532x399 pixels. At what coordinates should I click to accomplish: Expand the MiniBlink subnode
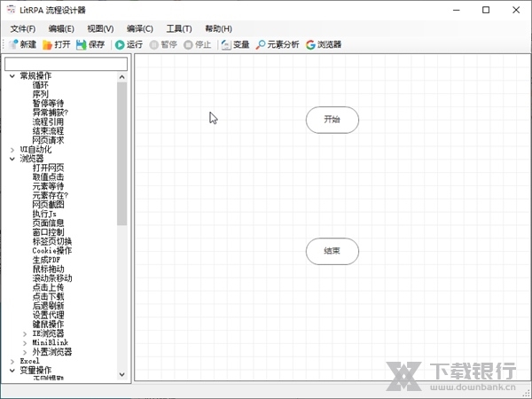[x=25, y=343]
